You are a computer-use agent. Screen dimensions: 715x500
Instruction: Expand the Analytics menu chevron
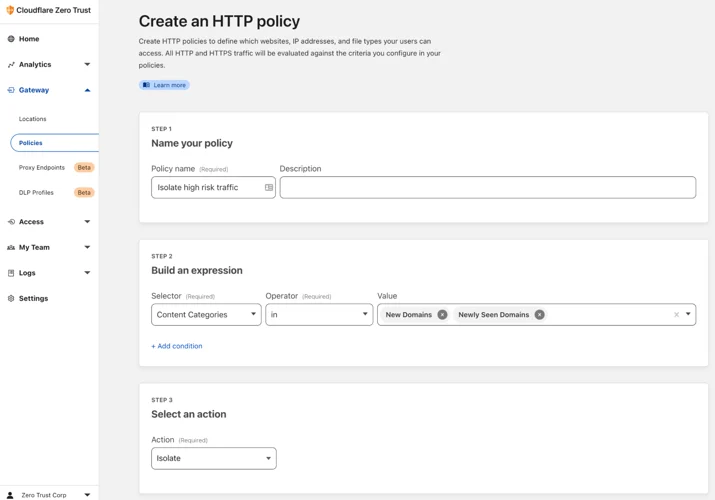[87, 64]
